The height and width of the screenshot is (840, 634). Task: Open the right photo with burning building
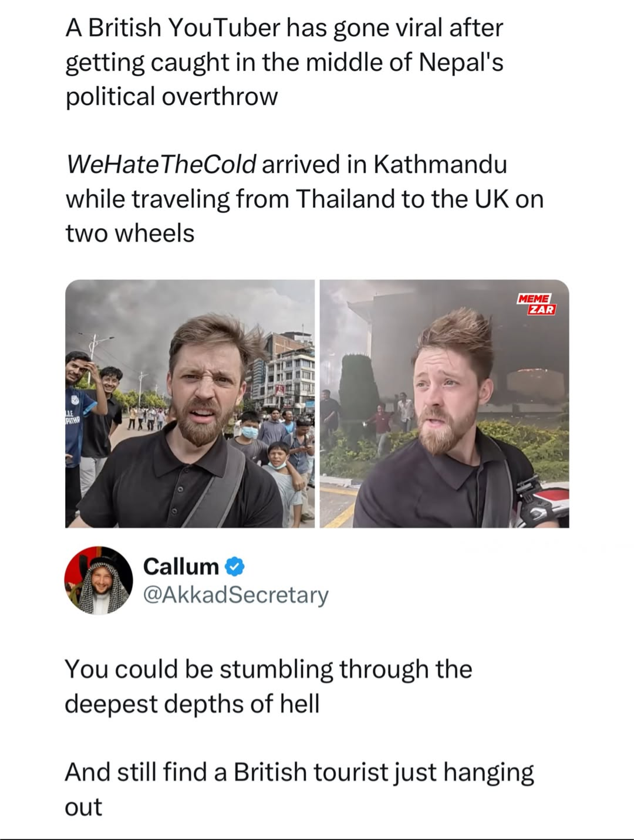pos(444,404)
